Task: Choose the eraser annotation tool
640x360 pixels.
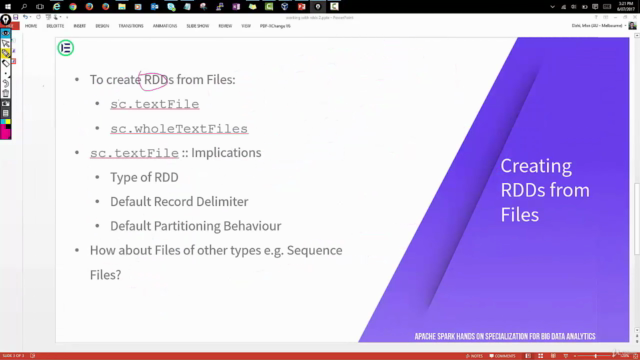Action: (6, 63)
